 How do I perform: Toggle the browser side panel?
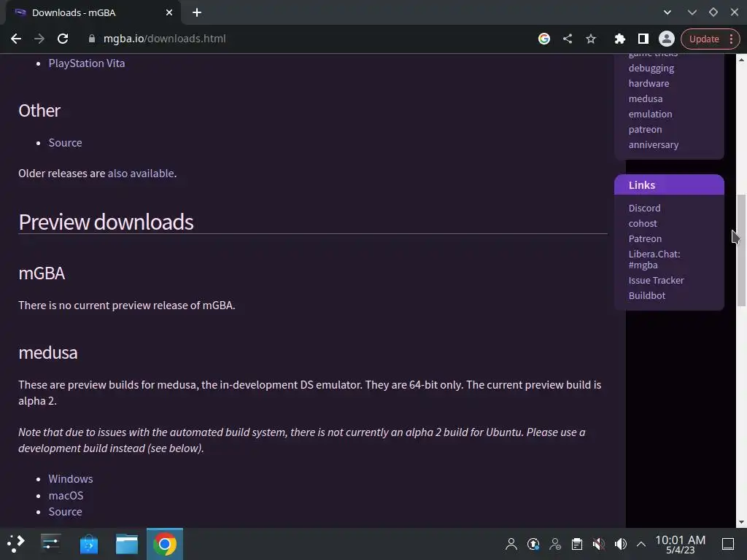643,39
